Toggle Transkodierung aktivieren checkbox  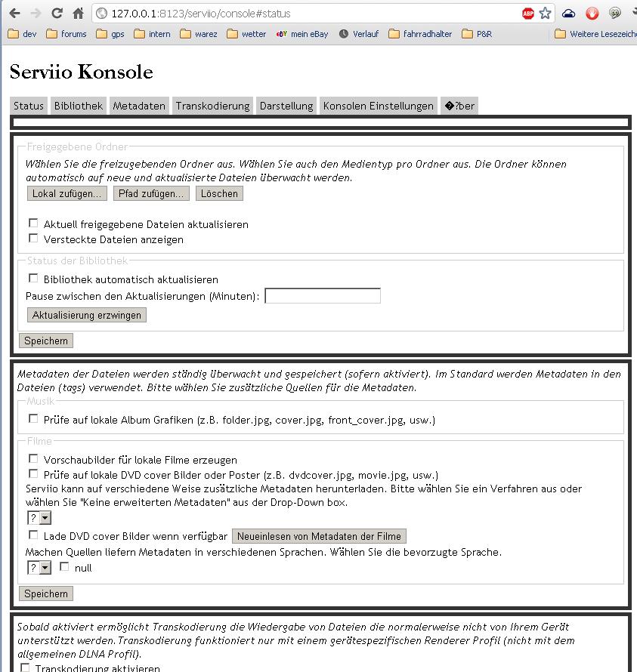[x=25, y=667]
